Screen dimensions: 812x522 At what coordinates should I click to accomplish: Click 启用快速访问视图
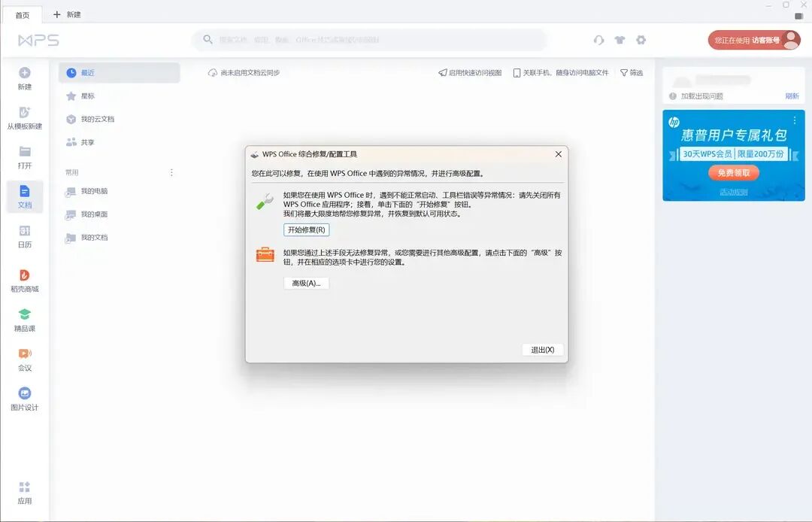[470, 73]
